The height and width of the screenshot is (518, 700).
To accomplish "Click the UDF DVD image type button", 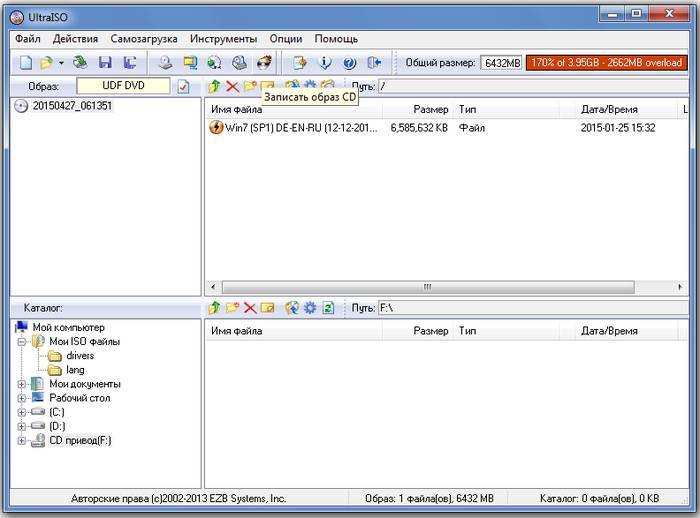I will [123, 86].
